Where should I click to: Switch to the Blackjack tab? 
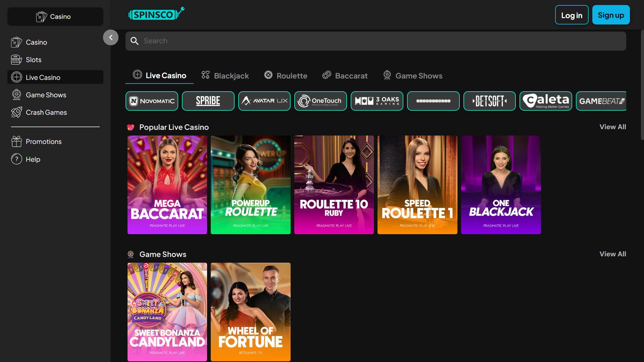coord(225,76)
